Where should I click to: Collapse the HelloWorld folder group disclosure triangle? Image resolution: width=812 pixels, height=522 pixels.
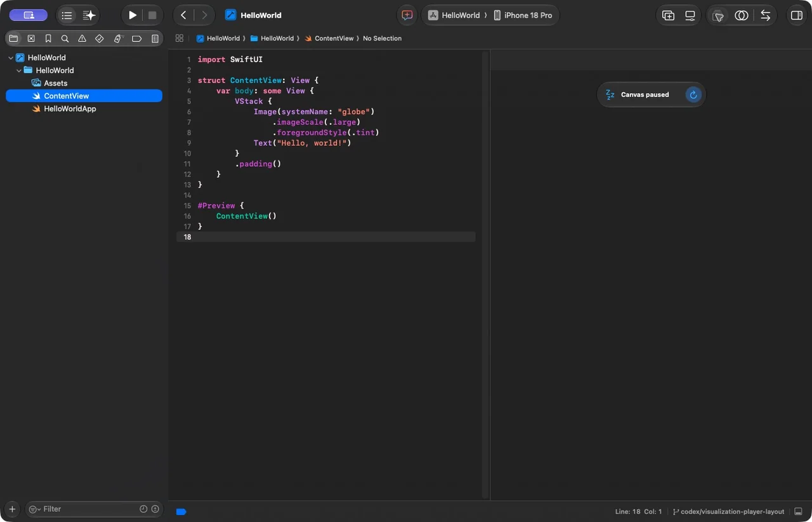tap(19, 70)
